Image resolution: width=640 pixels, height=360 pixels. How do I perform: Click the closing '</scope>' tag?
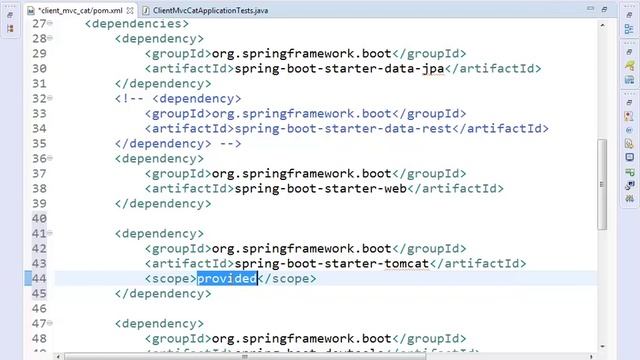click(287, 279)
